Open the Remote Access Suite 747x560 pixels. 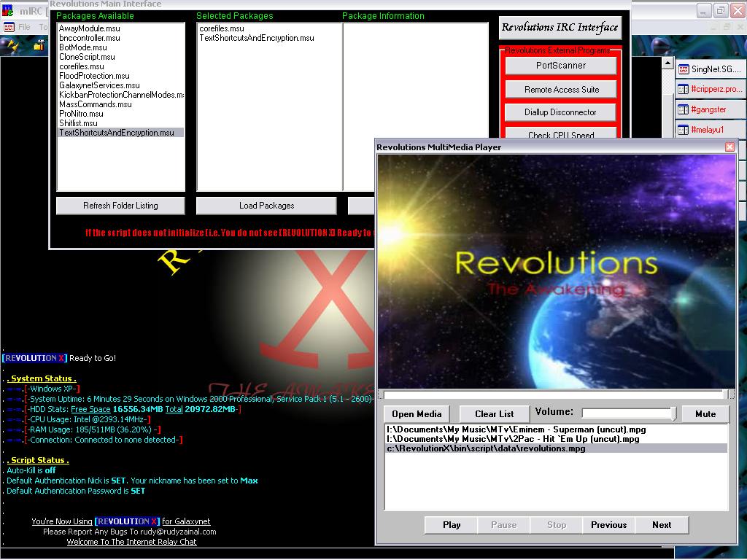tap(561, 89)
